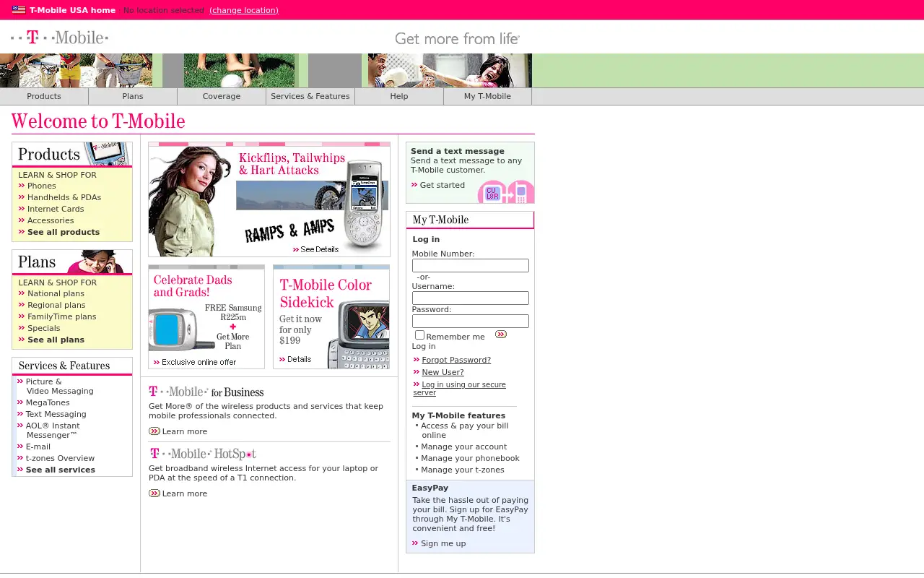Screen dimensions: 924x578
Task: Click arrow icon under T-Mobile HotSpot
Action: click(x=154, y=493)
